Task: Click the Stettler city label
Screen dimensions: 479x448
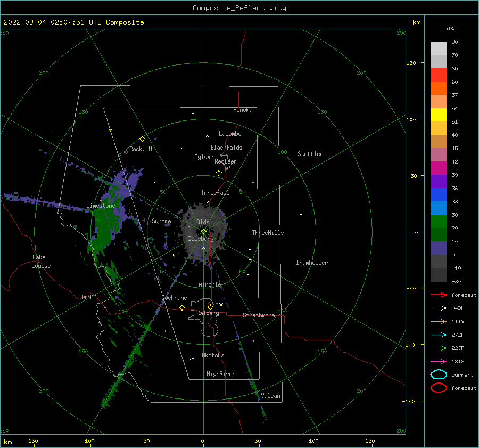Action: (310, 154)
